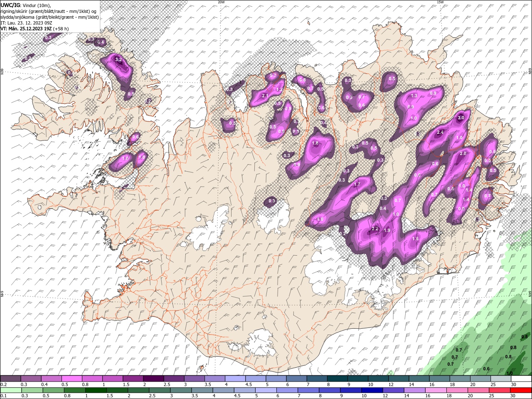This screenshot has height=399, width=532.
Task: Click the 6–7 periwinkle rain legend swatch
Action: click(287, 390)
